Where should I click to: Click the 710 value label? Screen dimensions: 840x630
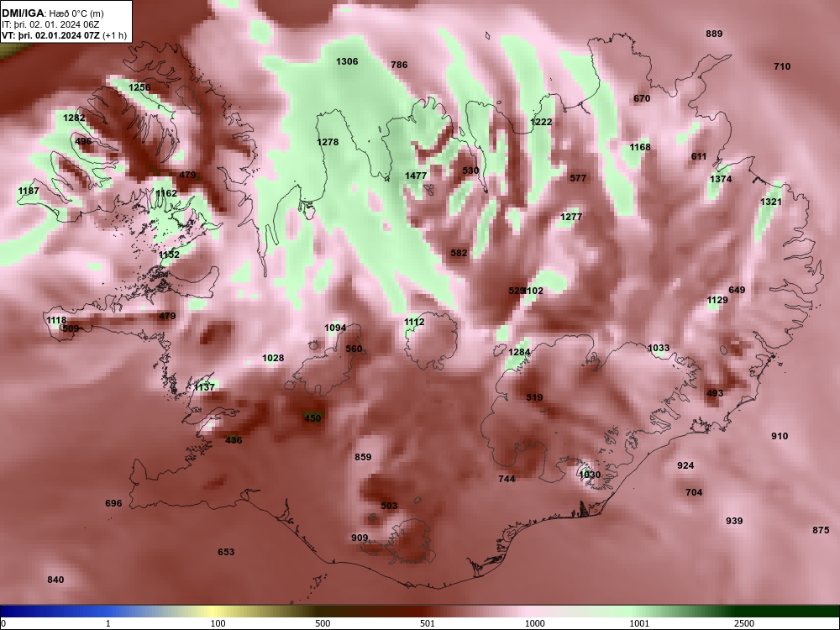782,66
